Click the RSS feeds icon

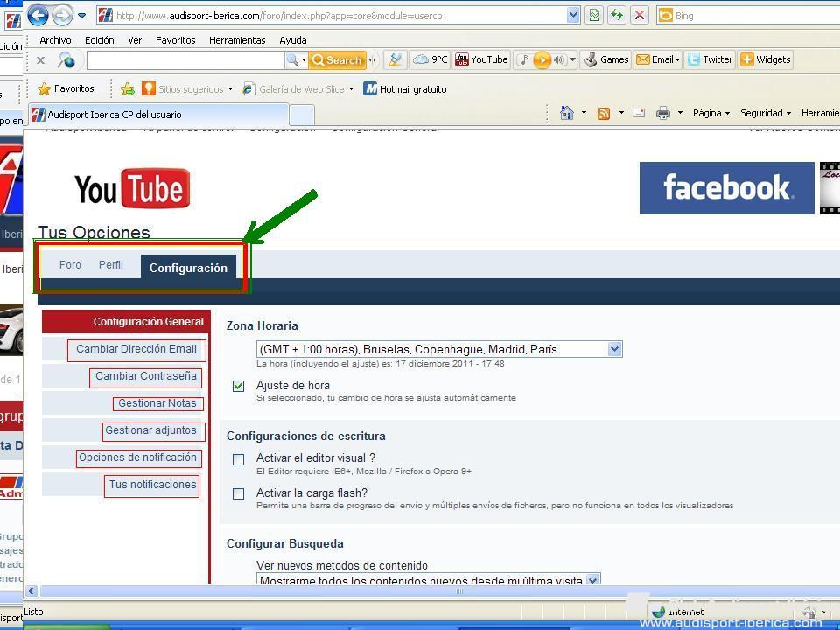click(604, 113)
